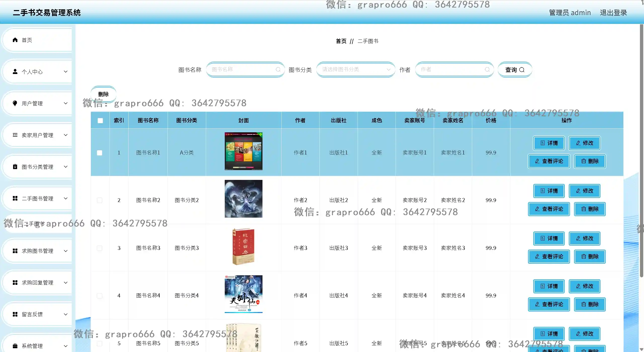Select the book icon for 图书分类管理
The width and height of the screenshot is (644, 352).
(15, 167)
